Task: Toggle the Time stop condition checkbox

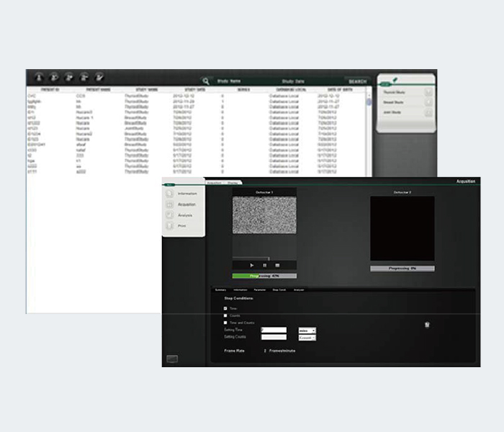Action: click(x=225, y=308)
